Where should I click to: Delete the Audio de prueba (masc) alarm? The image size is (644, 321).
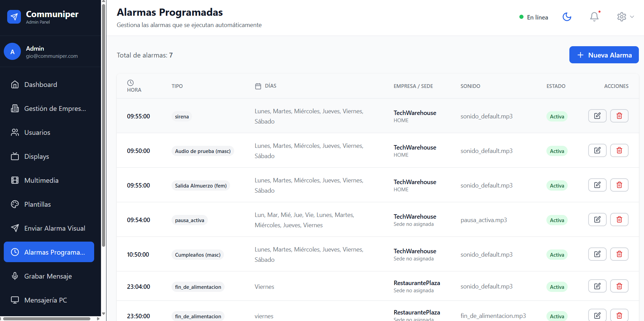point(619,151)
